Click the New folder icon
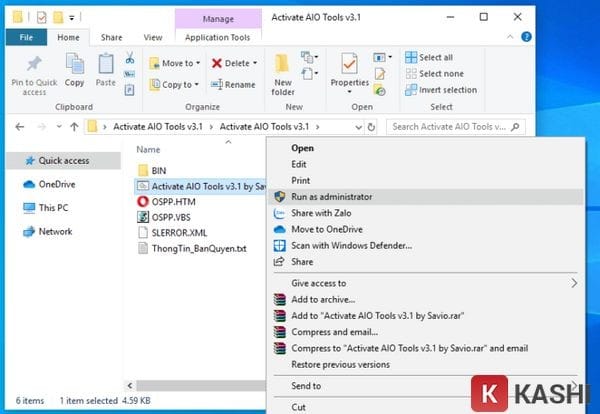 coord(282,64)
